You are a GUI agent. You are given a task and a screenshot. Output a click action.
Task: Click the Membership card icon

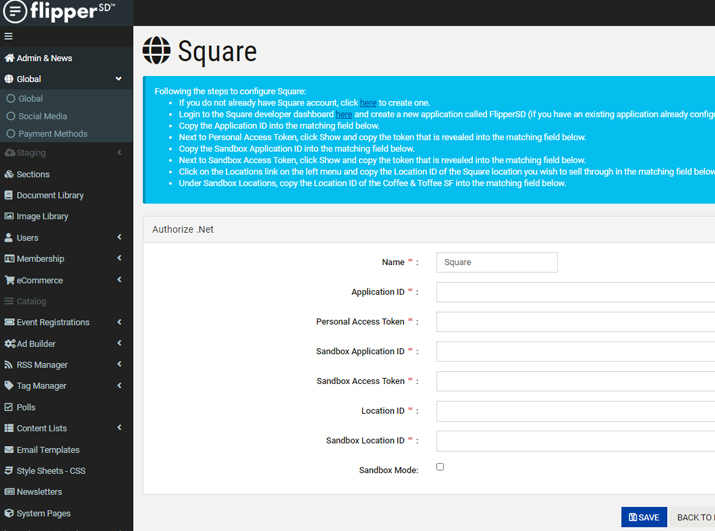(x=10, y=259)
